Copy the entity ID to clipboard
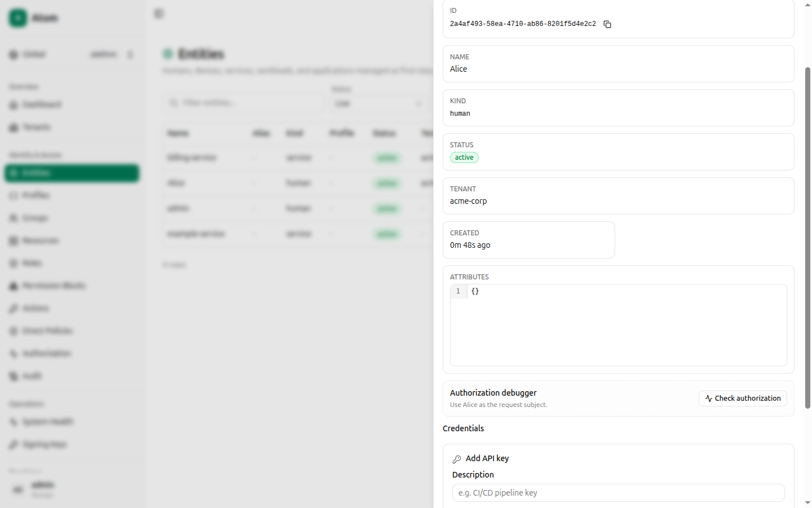This screenshot has width=812, height=508. 607,24
